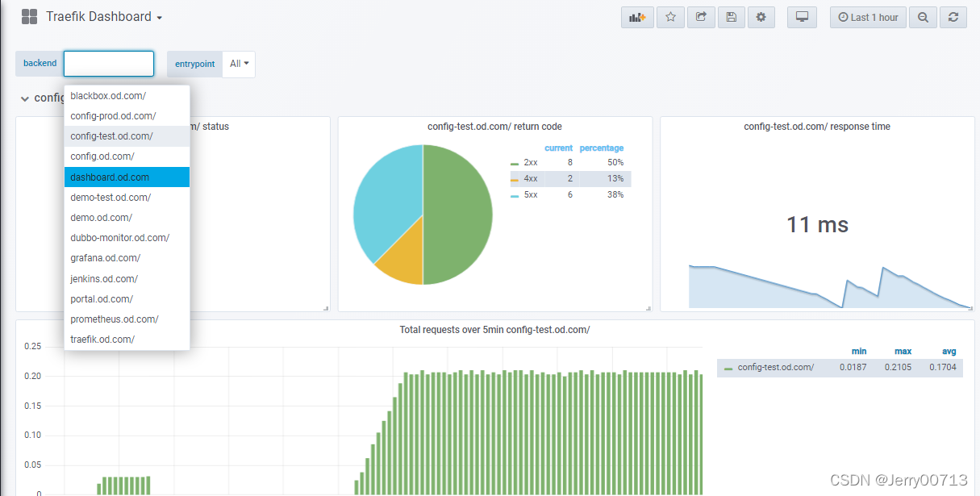This screenshot has height=496, width=980.
Task: Click the zoom out magnifier icon
Action: click(x=923, y=17)
